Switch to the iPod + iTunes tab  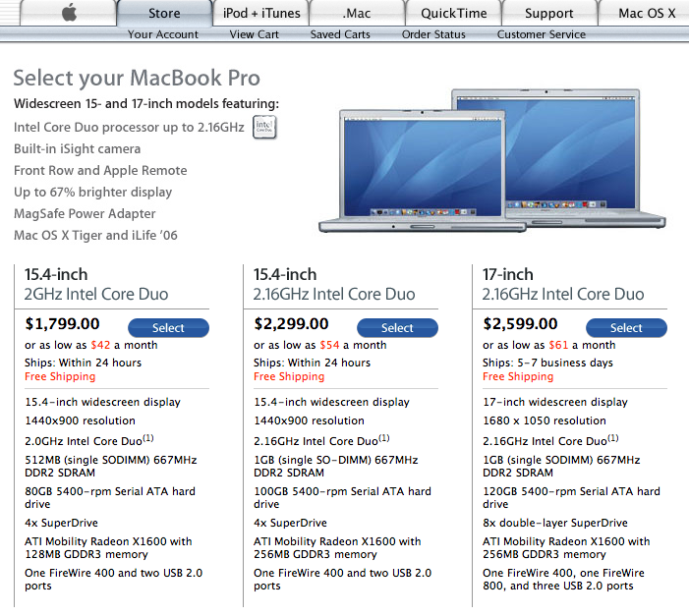[x=261, y=13]
